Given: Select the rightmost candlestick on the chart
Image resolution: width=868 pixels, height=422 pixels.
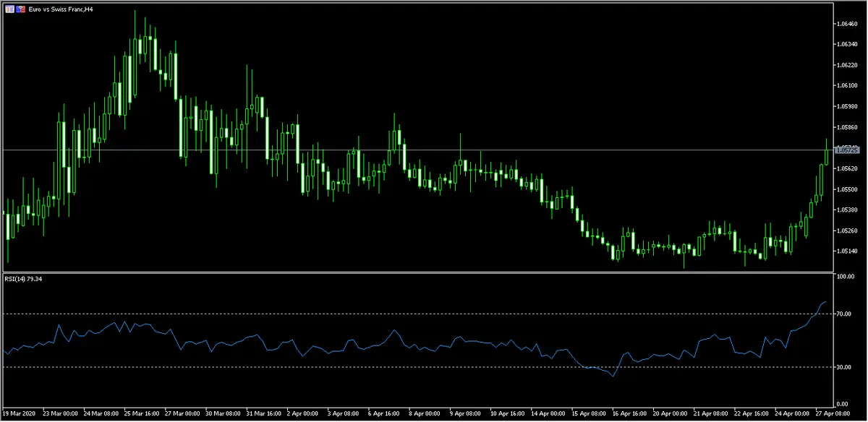Looking at the screenshot, I should (x=826, y=153).
